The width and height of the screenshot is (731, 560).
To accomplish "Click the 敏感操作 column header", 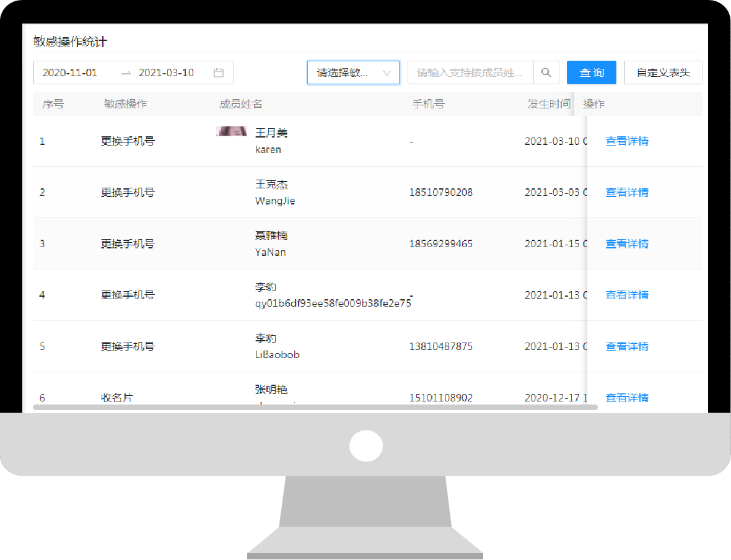I will point(125,104).
